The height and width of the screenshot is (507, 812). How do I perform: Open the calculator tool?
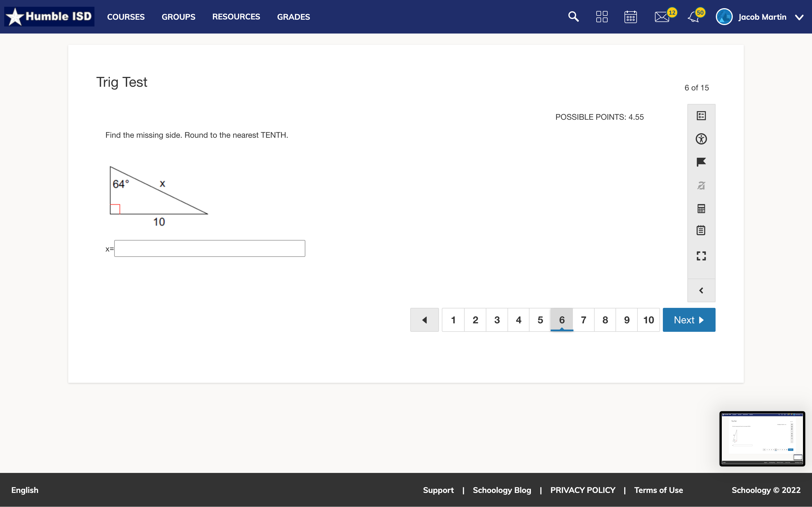pos(701,208)
